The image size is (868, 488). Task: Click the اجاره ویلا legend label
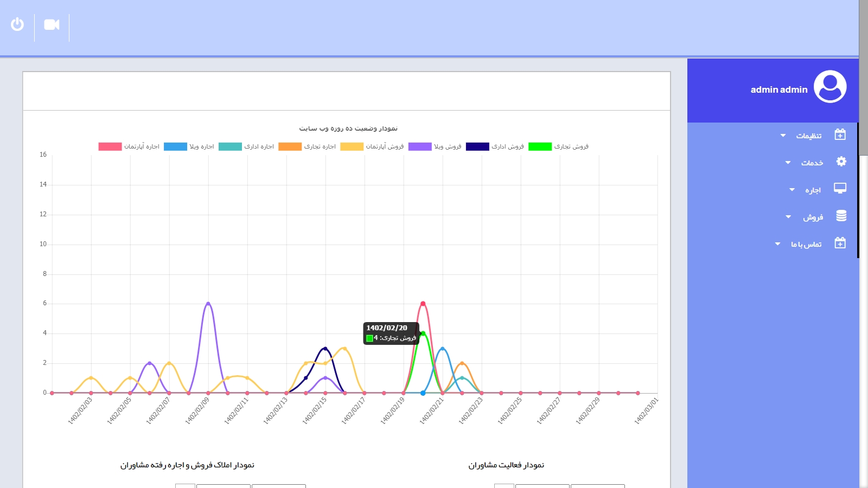201,146
